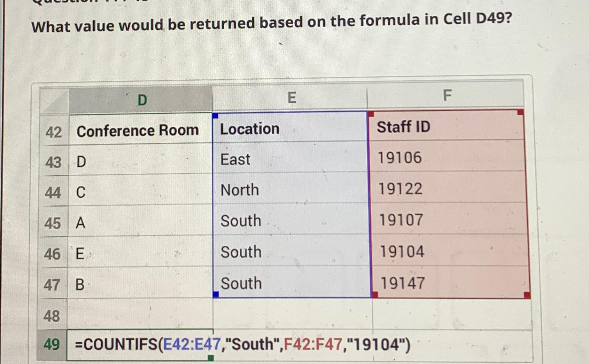This screenshot has height=364, width=589.
Task: Select the cell containing North
Action: point(291,189)
